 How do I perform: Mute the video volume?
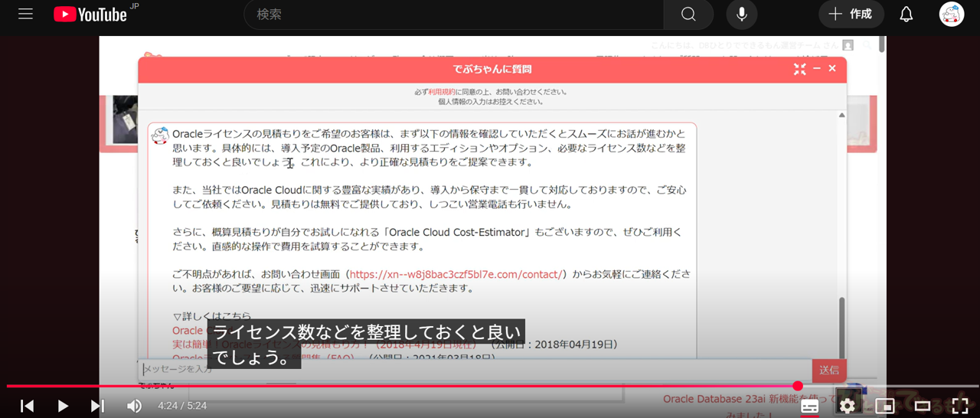pos(134,406)
